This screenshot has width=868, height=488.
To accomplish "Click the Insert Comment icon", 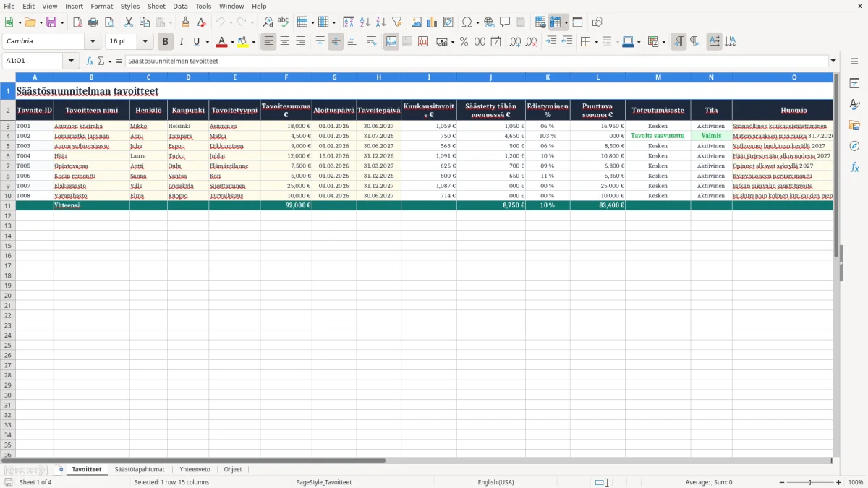I will coord(505,22).
